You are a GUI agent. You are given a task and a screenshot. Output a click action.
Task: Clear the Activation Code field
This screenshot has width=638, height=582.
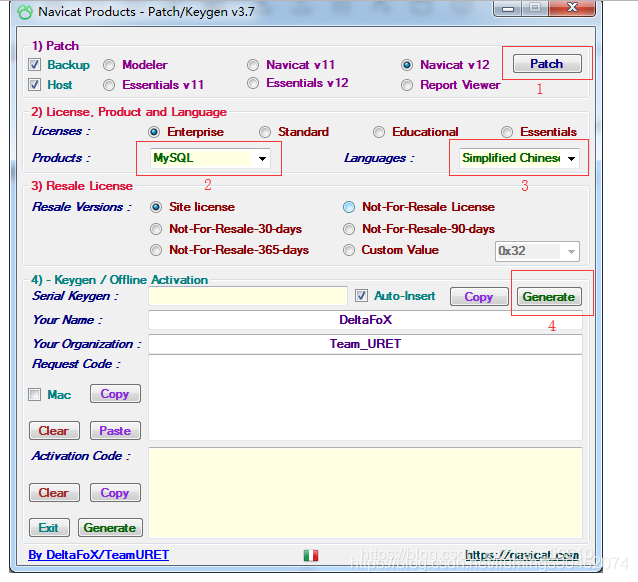coord(54,493)
